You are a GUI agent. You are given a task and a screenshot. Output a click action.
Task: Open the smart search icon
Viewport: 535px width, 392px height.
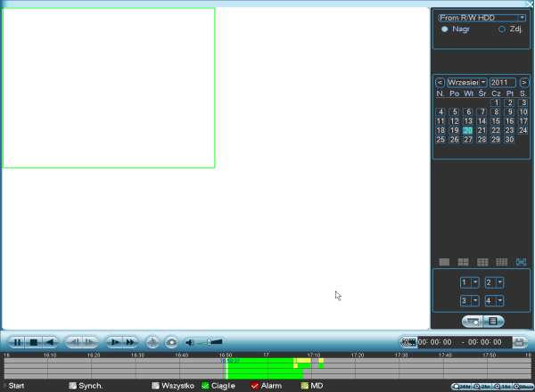click(x=152, y=342)
